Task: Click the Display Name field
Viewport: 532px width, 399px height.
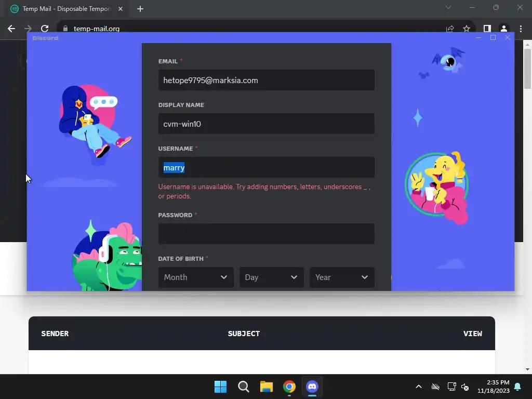Action: coord(267,124)
